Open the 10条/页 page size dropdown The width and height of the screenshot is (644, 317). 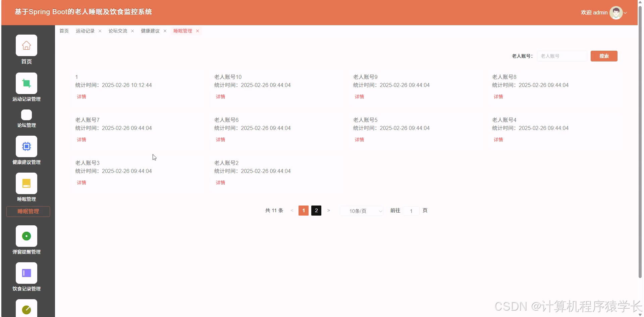coord(361,211)
